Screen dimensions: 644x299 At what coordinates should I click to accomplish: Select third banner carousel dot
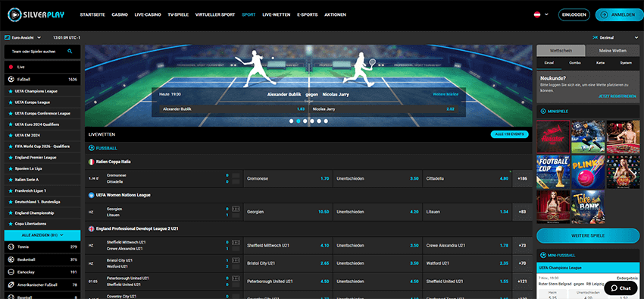click(305, 121)
